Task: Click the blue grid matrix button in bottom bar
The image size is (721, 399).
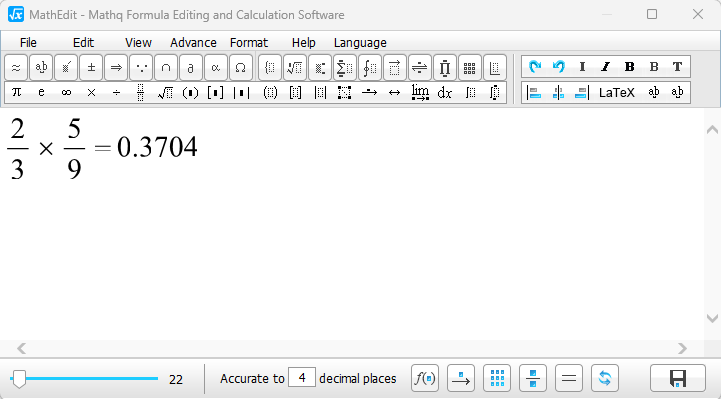Action: pyautogui.click(x=497, y=378)
